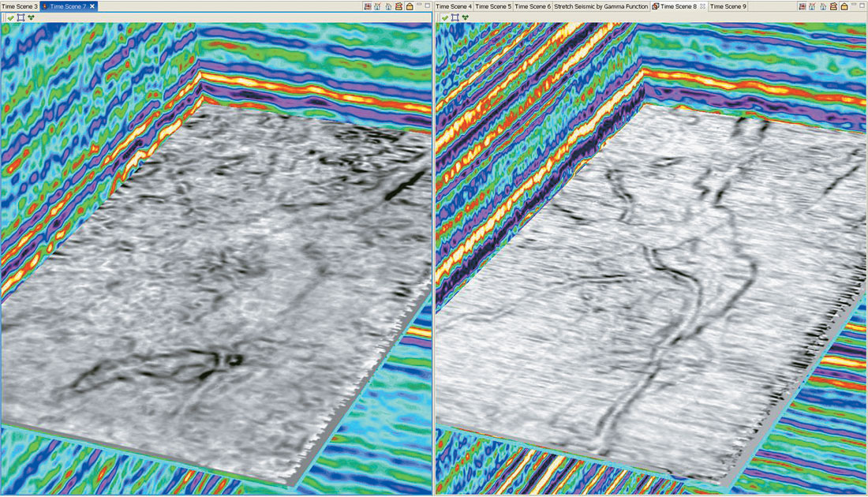868x497 pixels.
Task: Click the up-arrow icon atop right panel
Action: point(823,6)
